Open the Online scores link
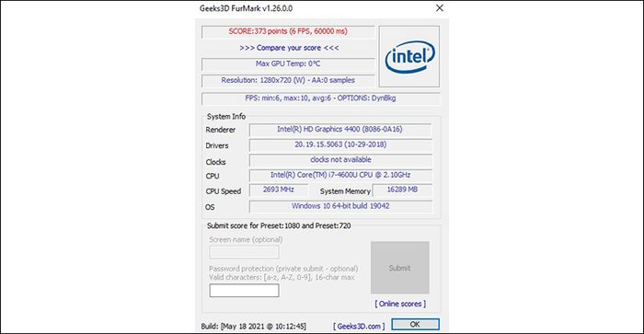644x334 pixels. click(400, 304)
